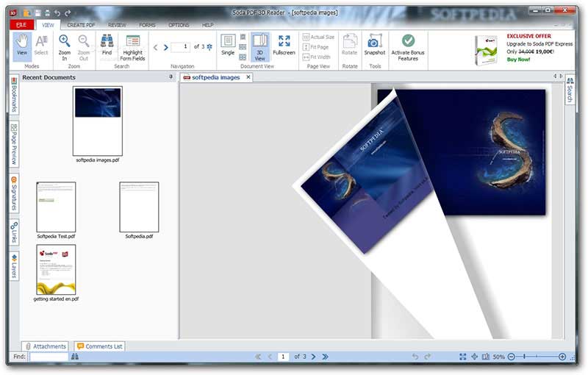Click the status bar fit-page icon

463,357
